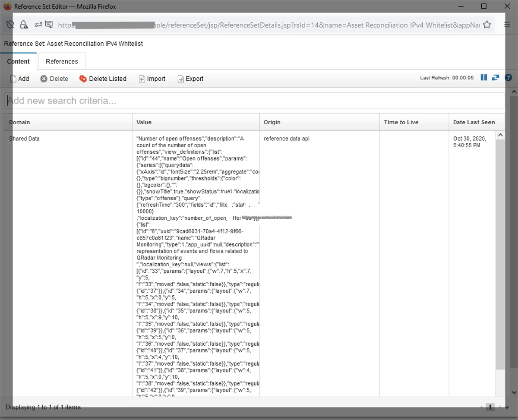Click page number 1 in pagination
The width and height of the screenshot is (518, 420).
pos(490,407)
